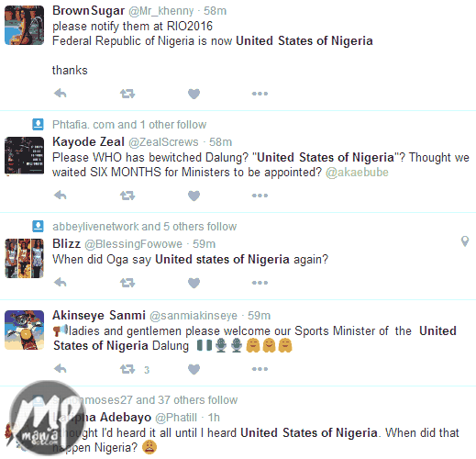Viewport: 476px width, 459px height.
Task: Click the location pin on Blizz's tweet
Action: coord(465,241)
